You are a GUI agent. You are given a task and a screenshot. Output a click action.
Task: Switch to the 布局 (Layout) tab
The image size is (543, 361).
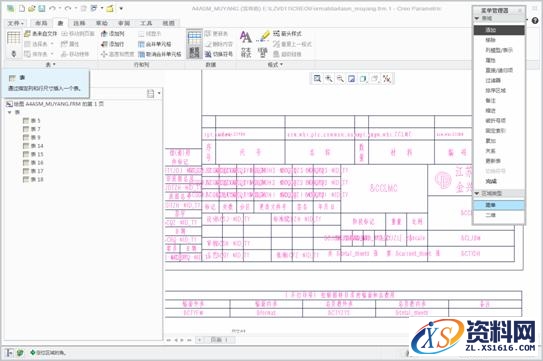41,23
